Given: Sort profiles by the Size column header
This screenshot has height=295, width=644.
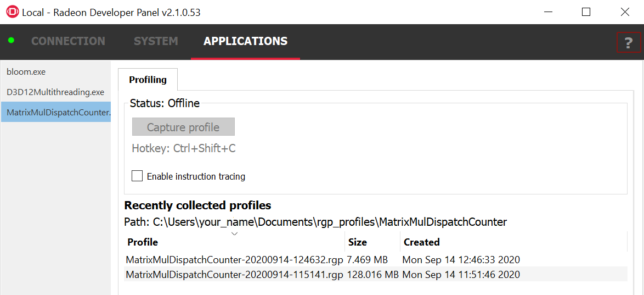Looking at the screenshot, I should (x=358, y=242).
